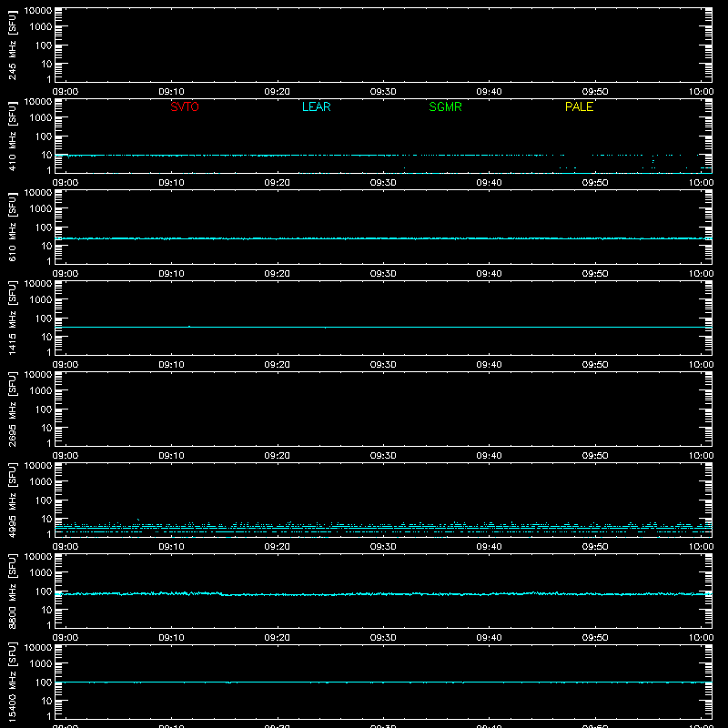Click the 10 tick label on 15400 MHz axis

[x=46, y=701]
